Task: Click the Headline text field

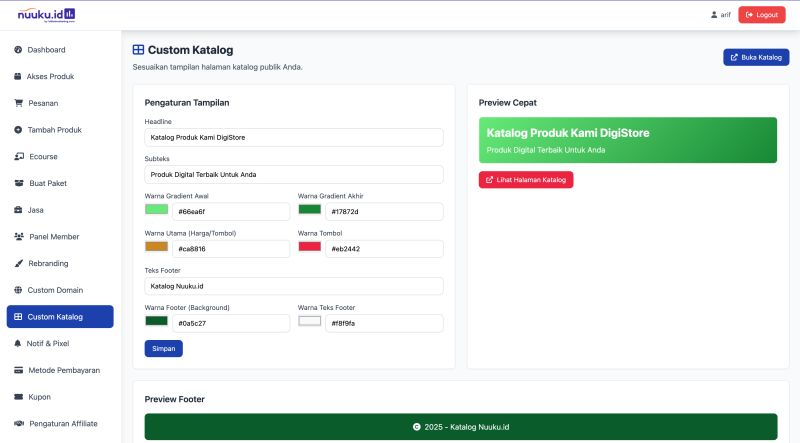Action: point(294,137)
